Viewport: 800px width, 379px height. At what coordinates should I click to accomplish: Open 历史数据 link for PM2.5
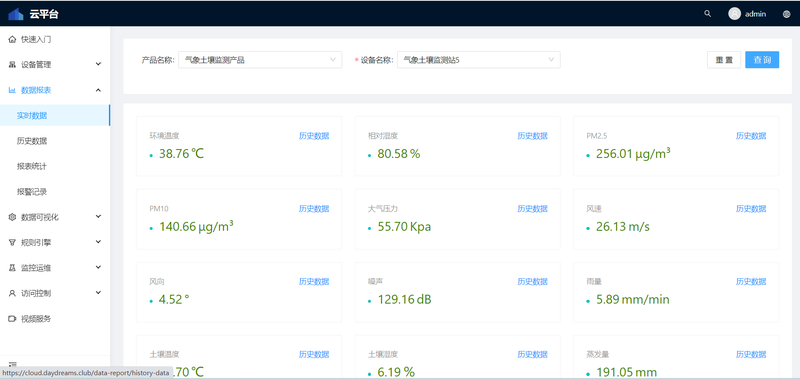[x=751, y=136]
